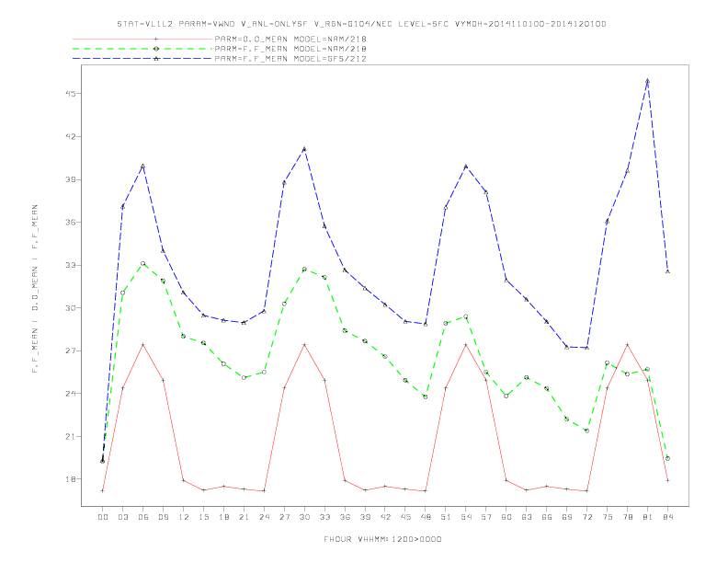Screen dimensions: 728x563
Task: Click the red observed plus marker at hour 00
Action: [x=103, y=490]
